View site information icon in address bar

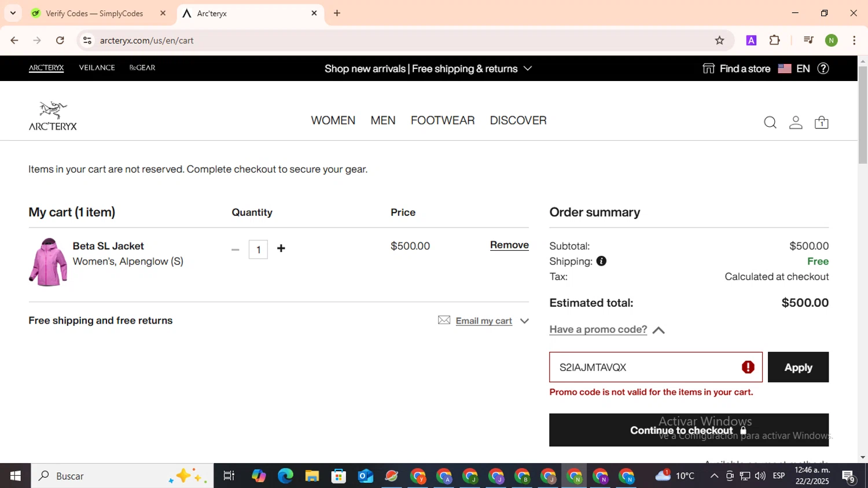click(x=87, y=41)
